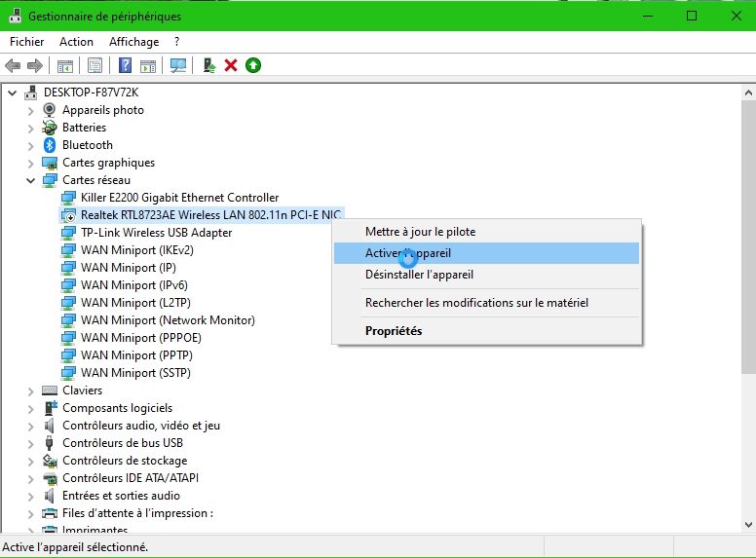756x558 pixels.
Task: Collapse the DESKTOP-F87V72K root node
Action: [x=13, y=93]
